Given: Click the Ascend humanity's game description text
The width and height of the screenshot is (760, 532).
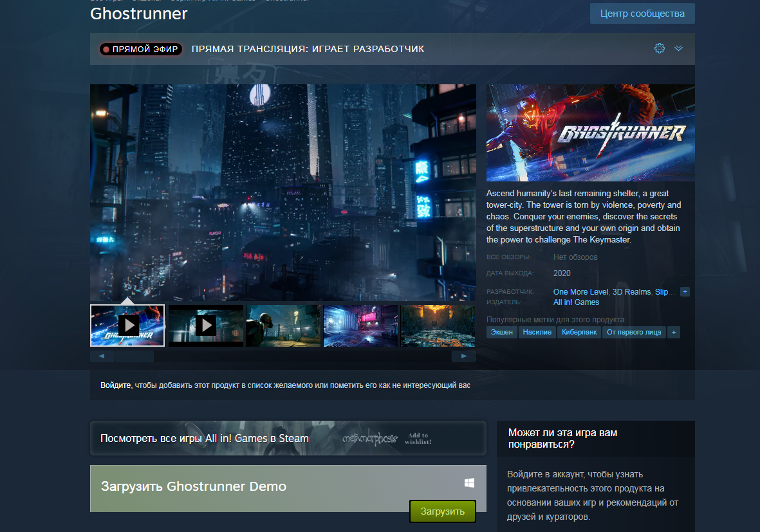Looking at the screenshot, I should pos(584,217).
